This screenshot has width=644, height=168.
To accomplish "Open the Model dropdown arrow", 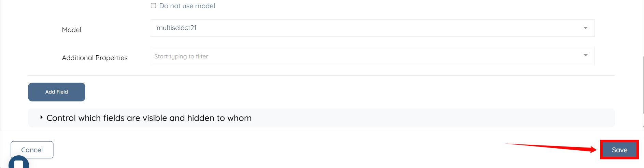I will (585, 28).
